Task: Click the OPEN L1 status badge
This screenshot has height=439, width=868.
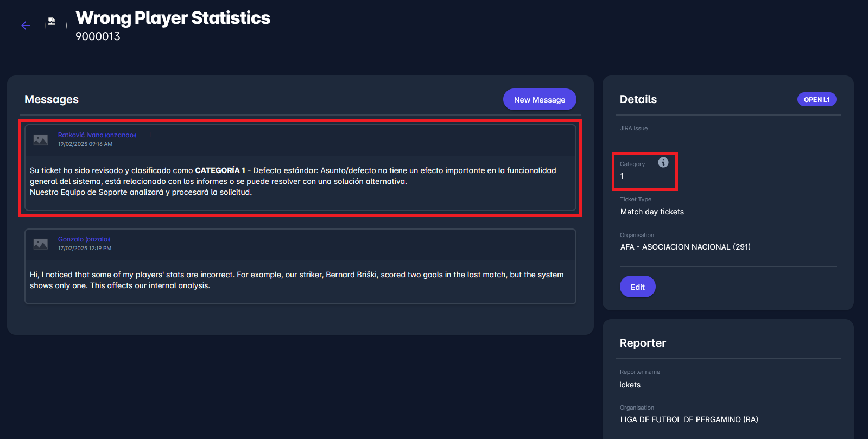Action: click(x=816, y=99)
